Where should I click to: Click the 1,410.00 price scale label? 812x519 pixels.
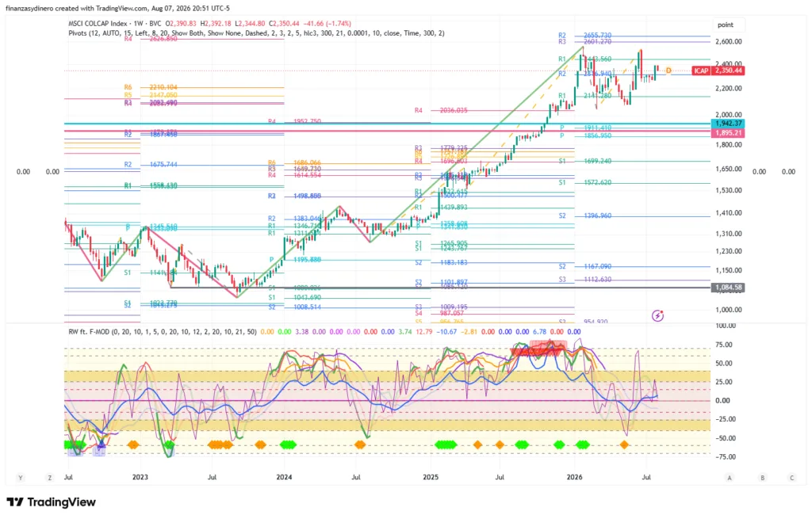(x=728, y=212)
